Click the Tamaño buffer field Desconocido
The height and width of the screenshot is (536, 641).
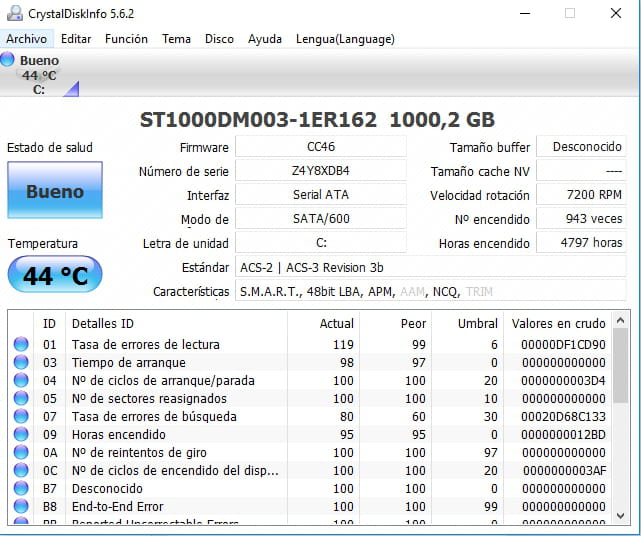coord(581,146)
